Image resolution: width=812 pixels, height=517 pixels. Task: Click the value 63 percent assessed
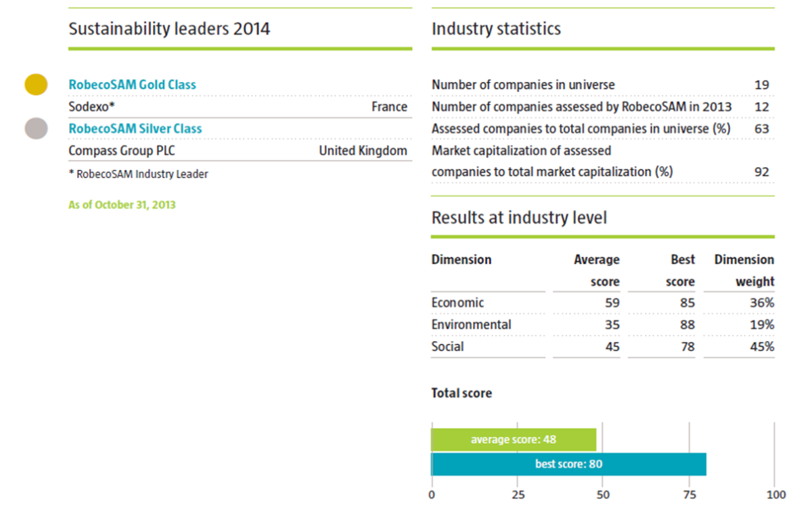coord(762,128)
